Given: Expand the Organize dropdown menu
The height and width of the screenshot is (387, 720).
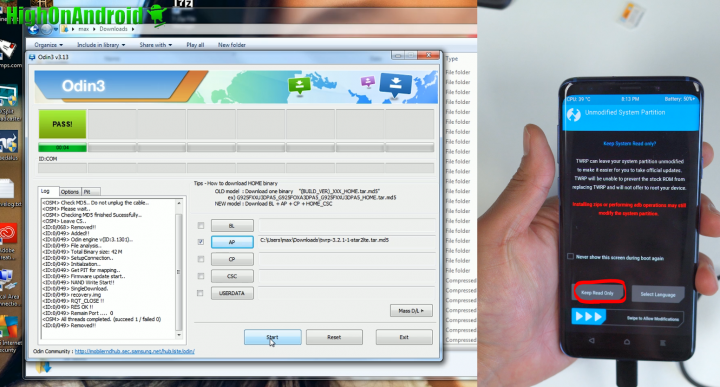Looking at the screenshot, I should coord(48,45).
